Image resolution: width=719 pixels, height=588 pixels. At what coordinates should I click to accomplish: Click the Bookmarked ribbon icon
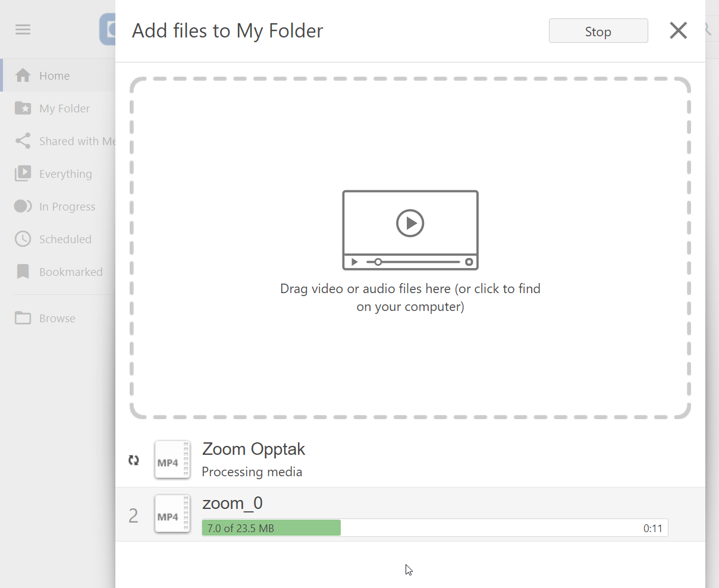[x=23, y=272]
